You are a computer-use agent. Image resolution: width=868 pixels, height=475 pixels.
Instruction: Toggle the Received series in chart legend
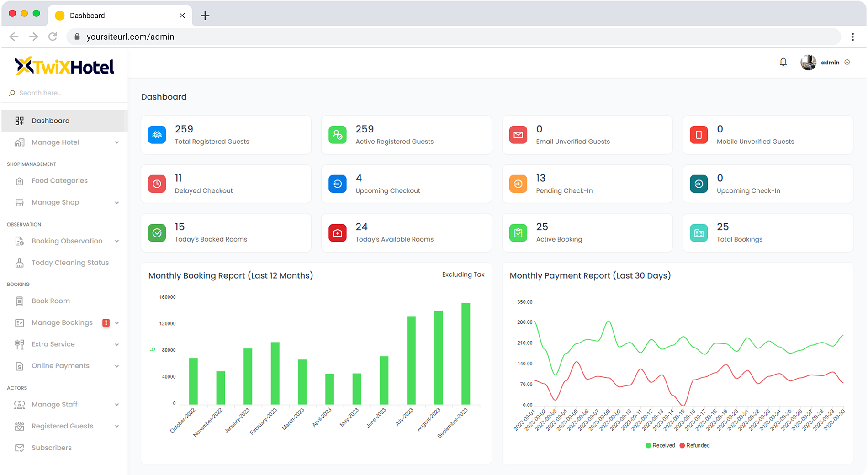660,445
